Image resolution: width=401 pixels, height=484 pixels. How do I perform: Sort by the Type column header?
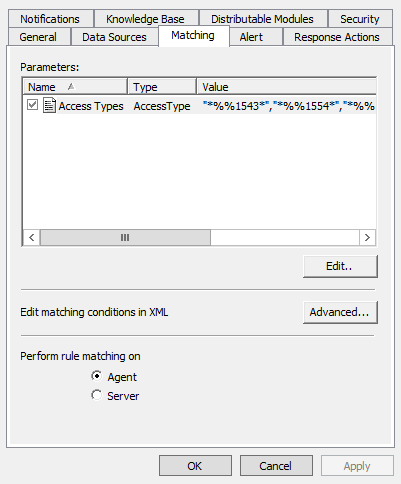tap(162, 87)
